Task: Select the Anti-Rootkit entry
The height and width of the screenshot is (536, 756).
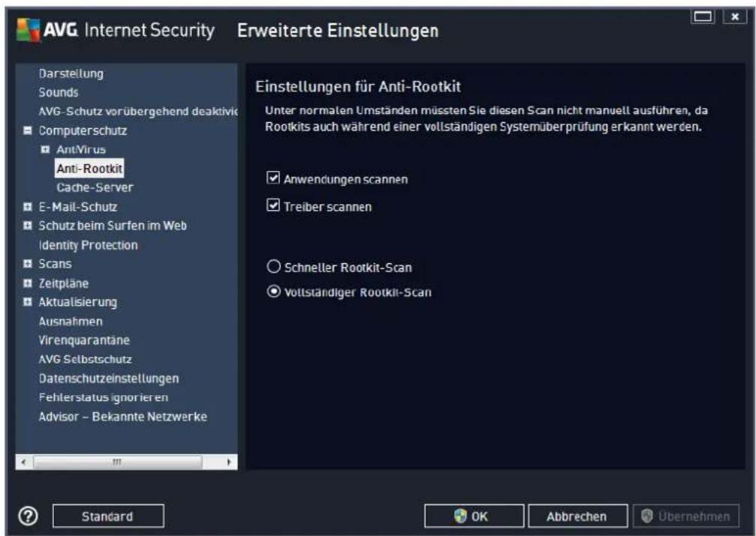Action: point(89,169)
